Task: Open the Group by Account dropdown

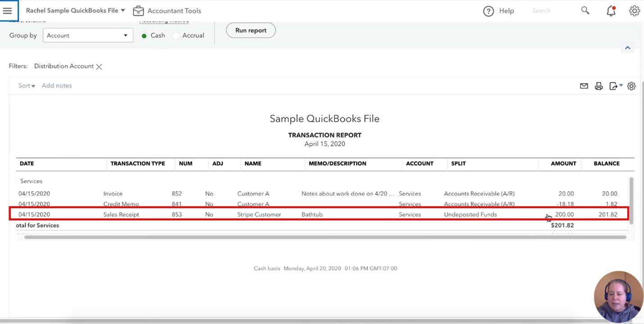Action: tap(88, 36)
